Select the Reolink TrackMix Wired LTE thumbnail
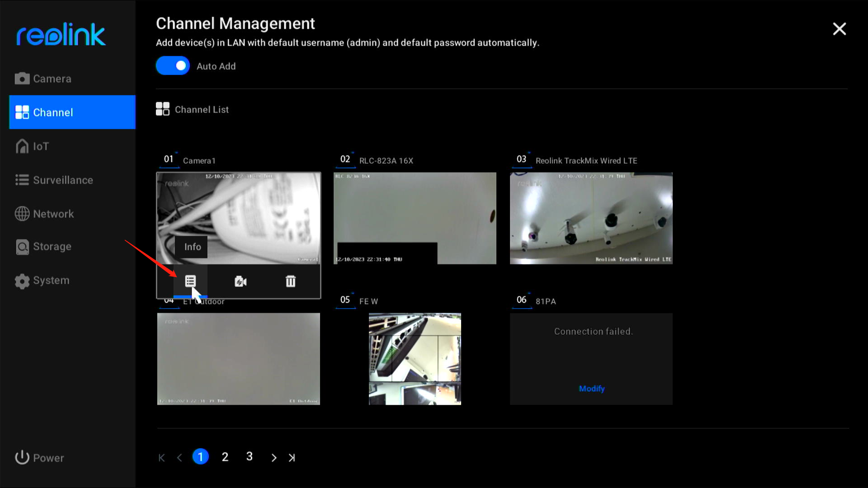The image size is (868, 488). click(x=591, y=218)
